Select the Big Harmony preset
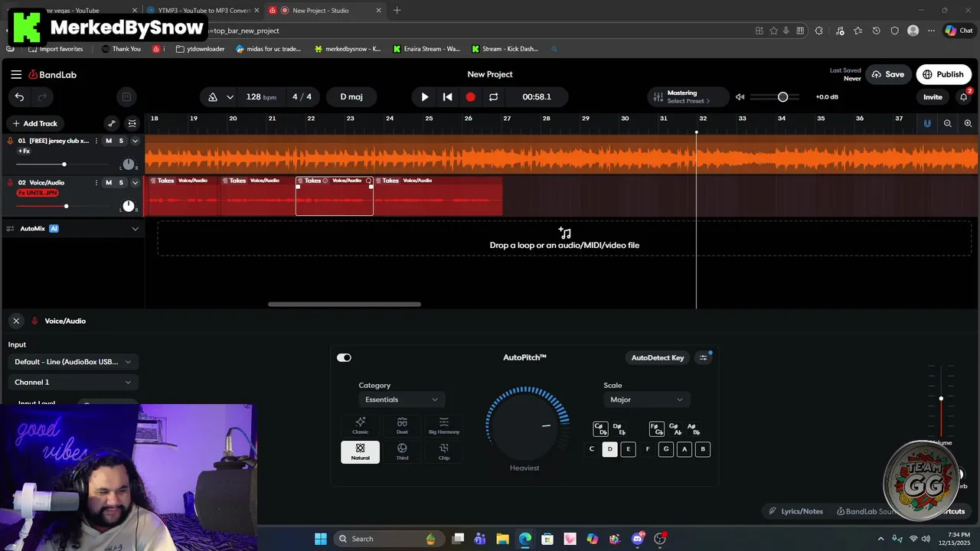980x551 pixels. [x=444, y=425]
